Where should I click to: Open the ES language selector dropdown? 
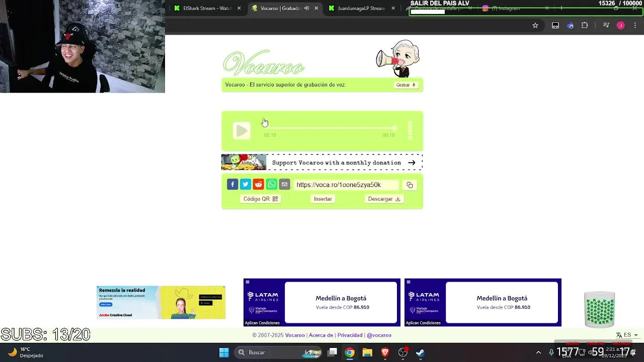627,335
